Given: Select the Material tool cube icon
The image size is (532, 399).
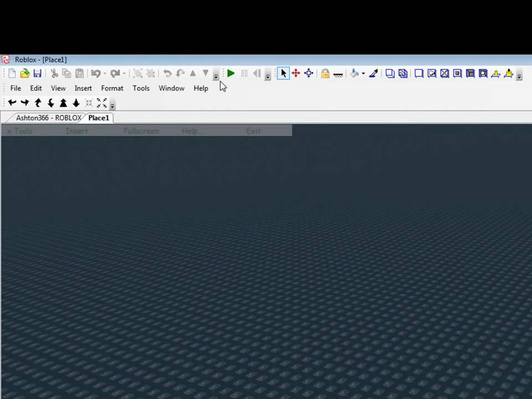Looking at the screenshot, I should coord(390,73).
